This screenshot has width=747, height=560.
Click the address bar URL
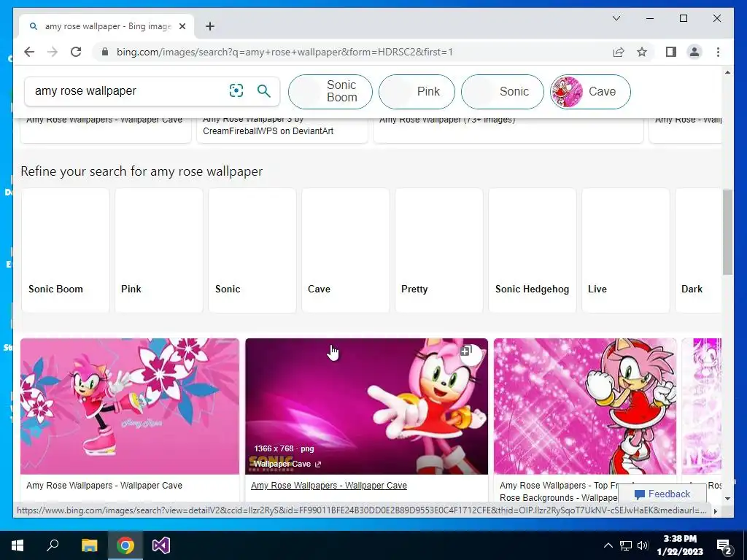285,52
